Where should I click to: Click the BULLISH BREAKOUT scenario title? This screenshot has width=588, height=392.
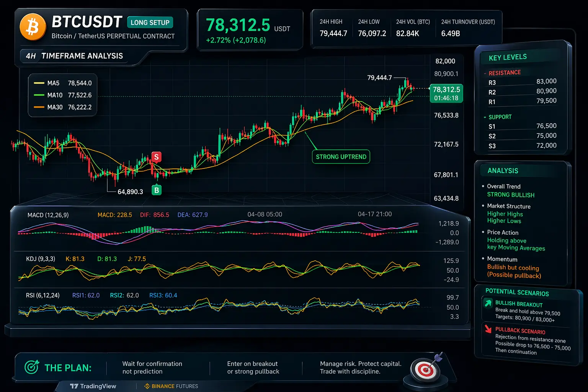coord(519,304)
